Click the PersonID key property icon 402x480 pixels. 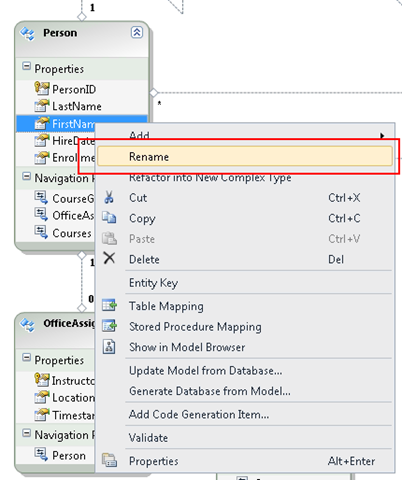(42, 89)
